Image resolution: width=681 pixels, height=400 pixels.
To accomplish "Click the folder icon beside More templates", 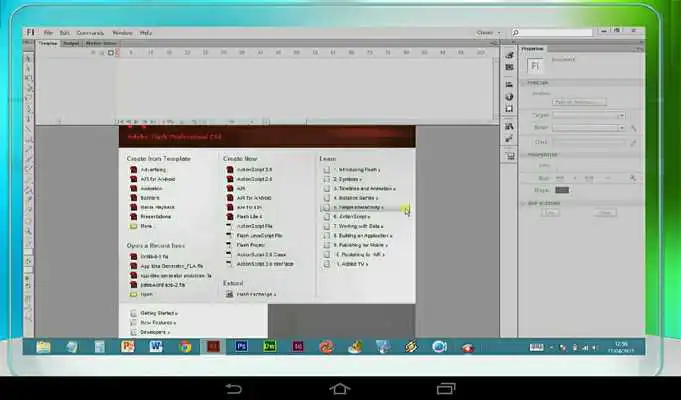I will click(x=133, y=226).
